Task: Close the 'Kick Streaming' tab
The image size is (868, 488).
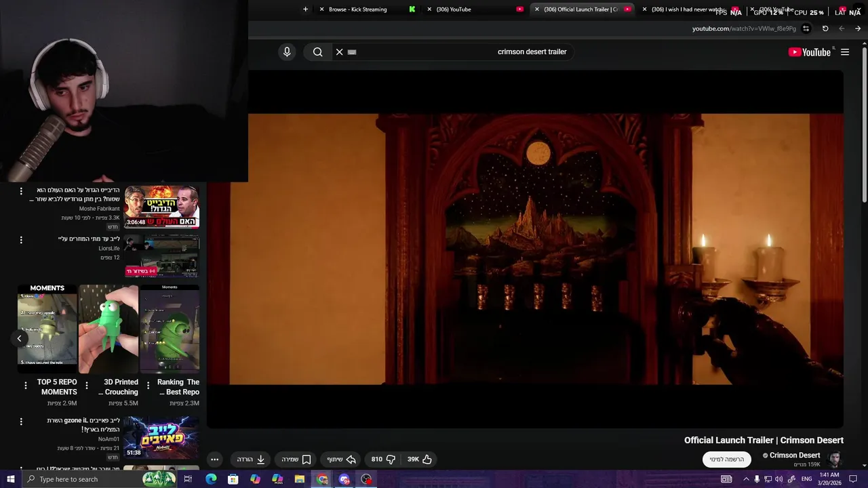Action: coord(321,9)
